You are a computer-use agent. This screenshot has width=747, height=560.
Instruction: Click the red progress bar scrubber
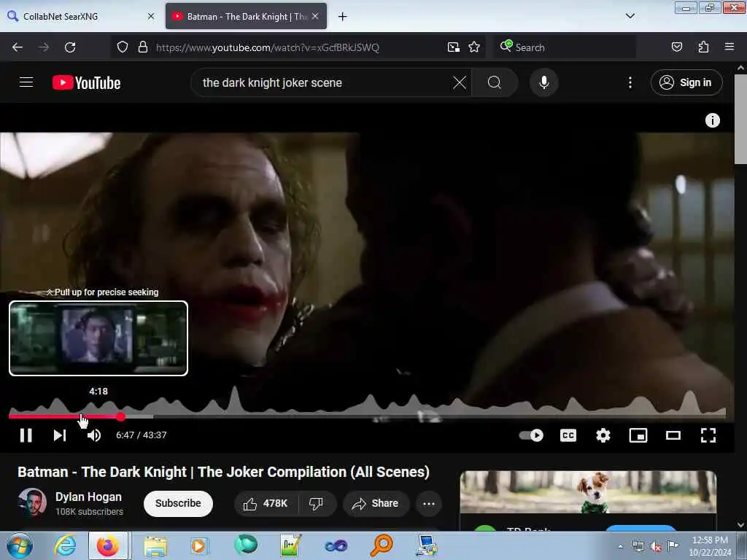pos(121,416)
